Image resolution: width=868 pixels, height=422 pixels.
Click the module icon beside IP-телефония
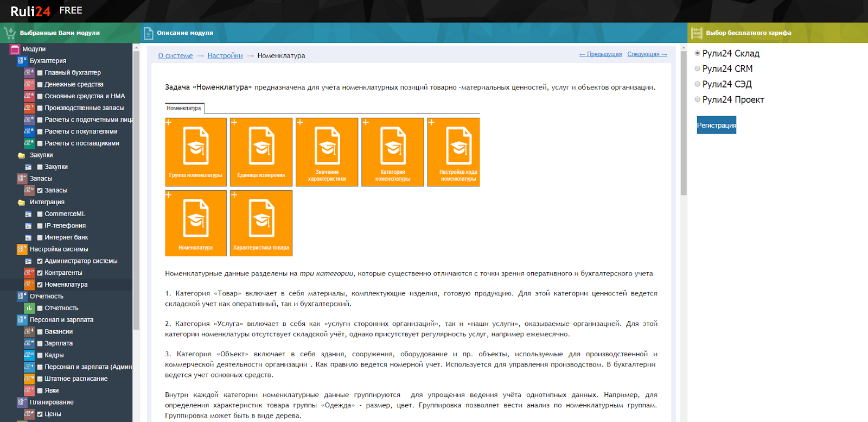coord(28,226)
